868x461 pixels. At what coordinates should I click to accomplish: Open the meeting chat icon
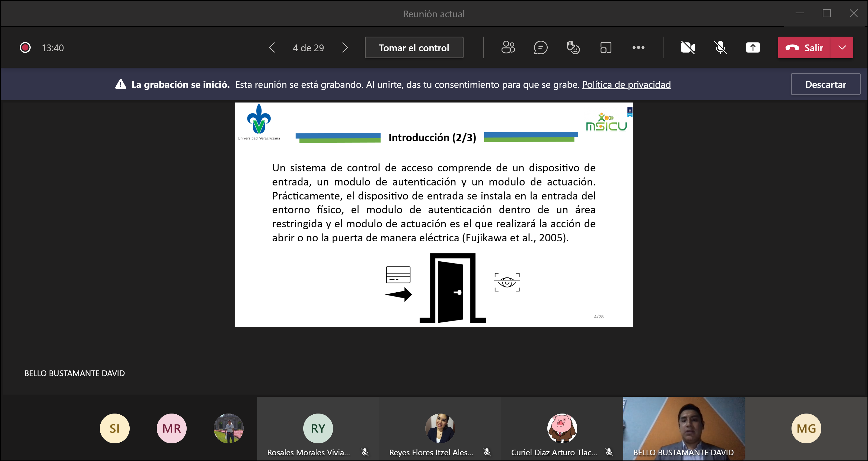[541, 47]
